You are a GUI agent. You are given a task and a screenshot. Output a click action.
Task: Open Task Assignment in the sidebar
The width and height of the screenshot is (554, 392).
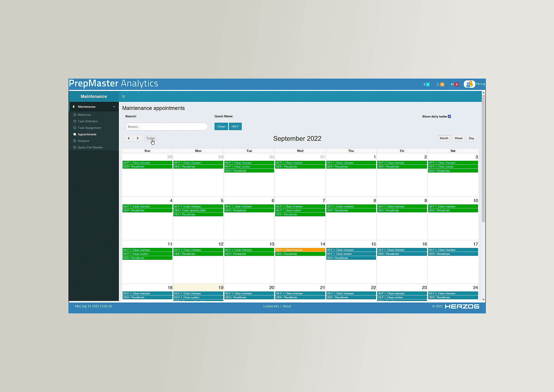pyautogui.click(x=89, y=128)
